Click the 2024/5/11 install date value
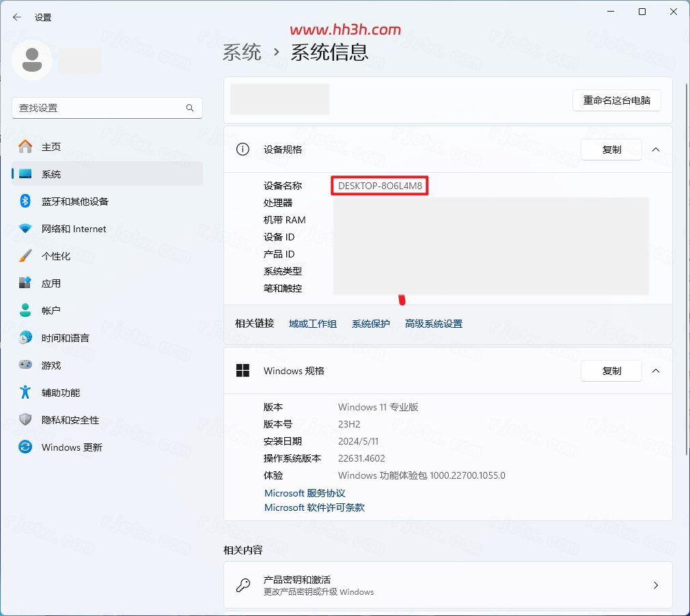Screen dimensions: 690x616 (358, 441)
